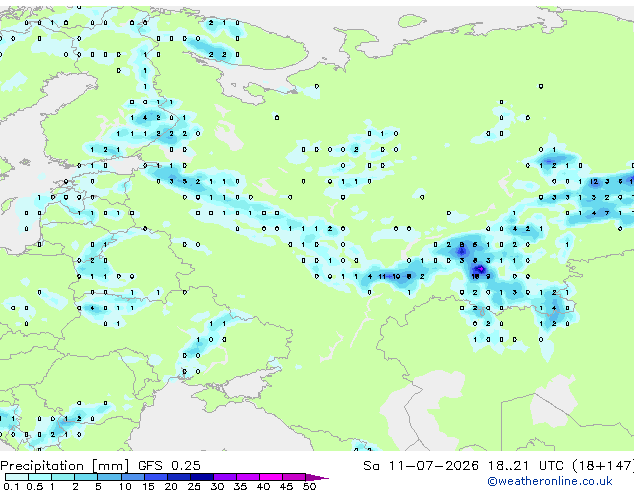Viewport: 634px width, 490px height.
Task: Click the 10 to 15 mm legend swatch
Action: pyautogui.click(x=132, y=477)
